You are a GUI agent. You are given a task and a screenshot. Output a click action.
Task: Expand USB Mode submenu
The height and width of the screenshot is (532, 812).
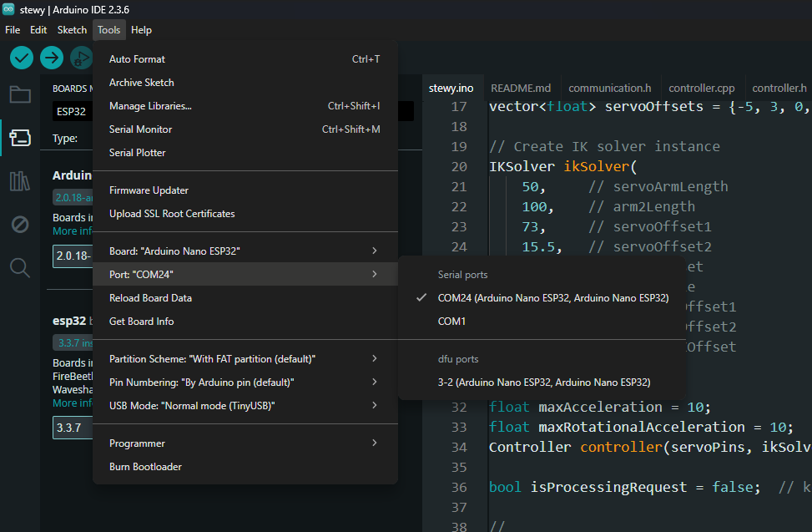tap(245, 405)
